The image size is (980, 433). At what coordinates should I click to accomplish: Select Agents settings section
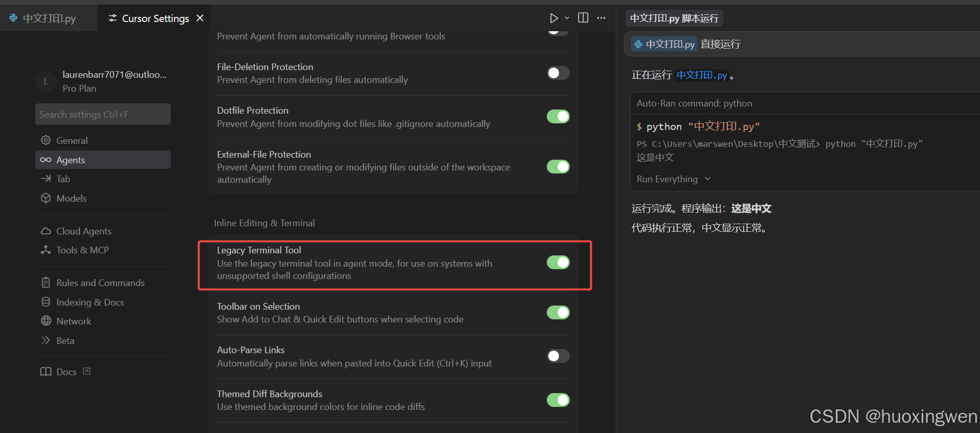103,160
